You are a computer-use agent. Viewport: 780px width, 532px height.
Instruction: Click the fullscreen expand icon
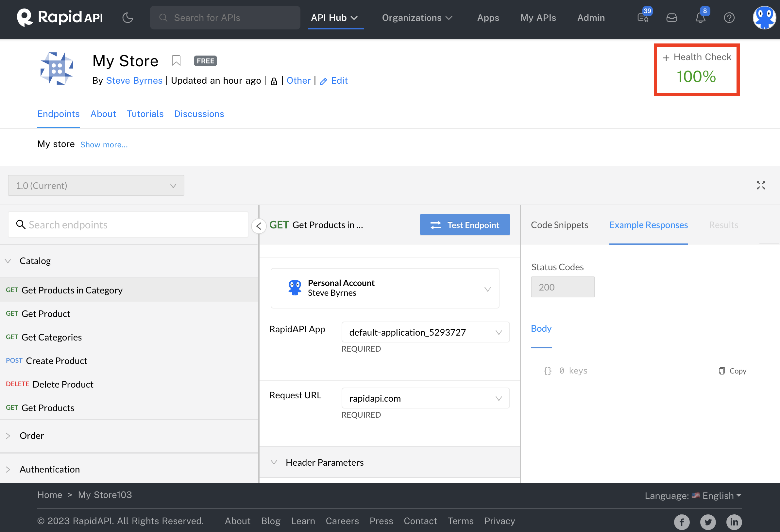click(761, 185)
